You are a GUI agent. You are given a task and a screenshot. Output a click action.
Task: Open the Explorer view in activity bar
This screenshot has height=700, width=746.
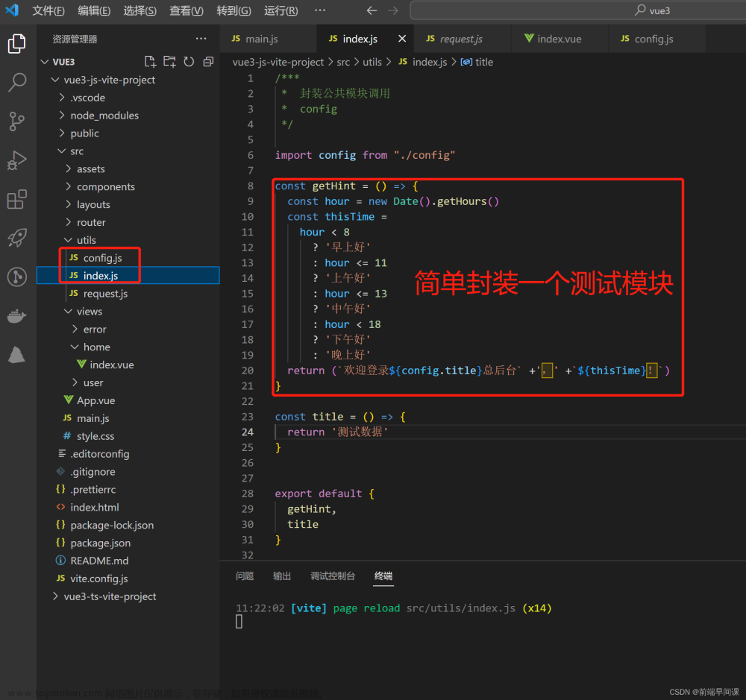[x=17, y=44]
